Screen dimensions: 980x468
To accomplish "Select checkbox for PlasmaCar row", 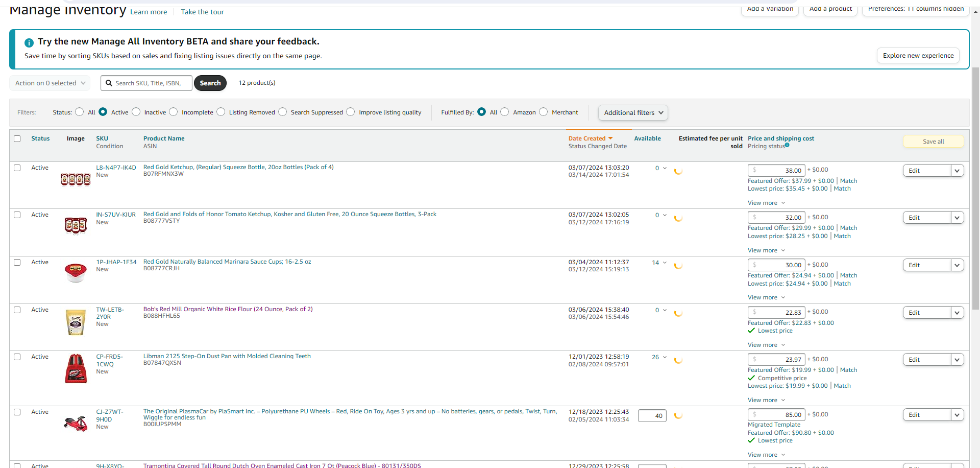I will point(17,412).
